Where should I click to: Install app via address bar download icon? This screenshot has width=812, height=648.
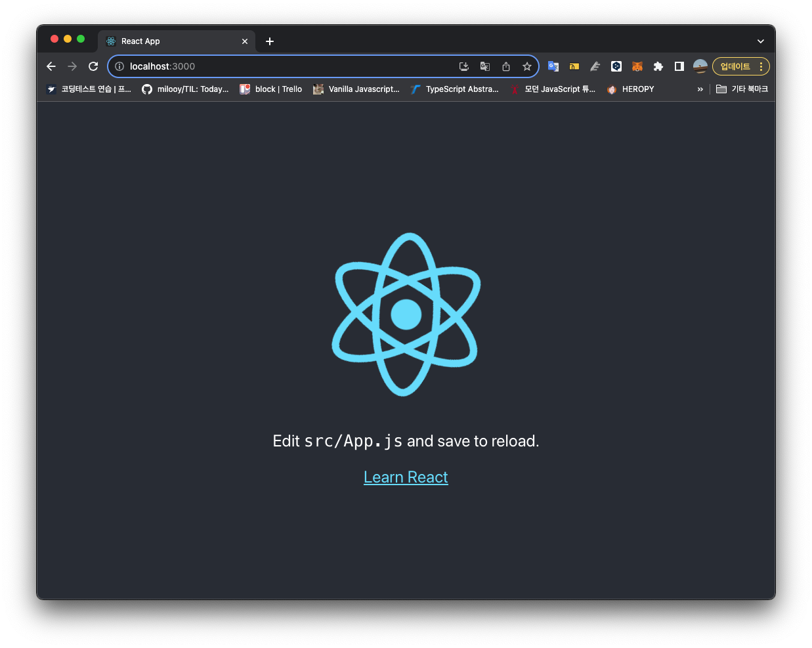coord(464,66)
